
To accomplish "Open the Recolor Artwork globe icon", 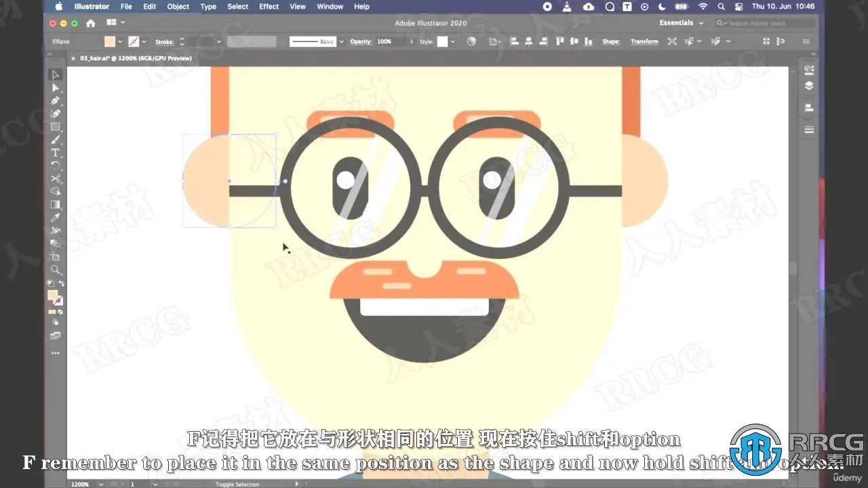I will [x=472, y=41].
